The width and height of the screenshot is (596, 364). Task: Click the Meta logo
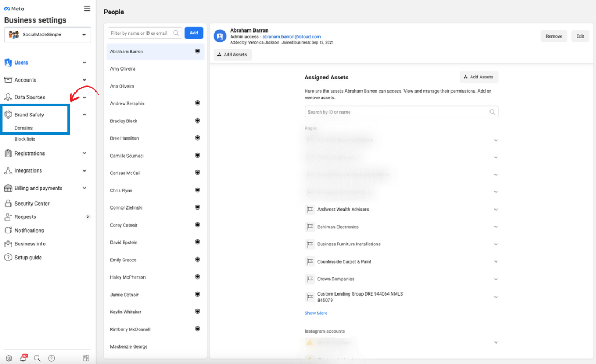pos(14,9)
